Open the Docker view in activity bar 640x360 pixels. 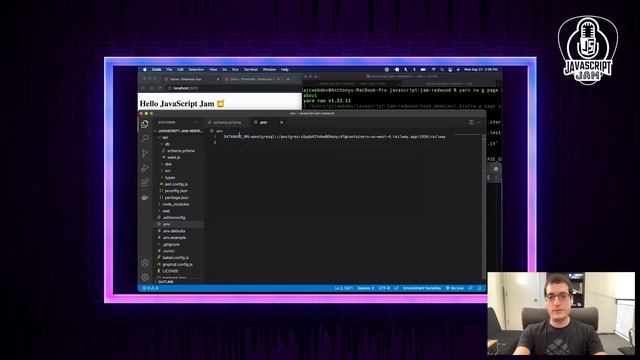click(x=145, y=198)
